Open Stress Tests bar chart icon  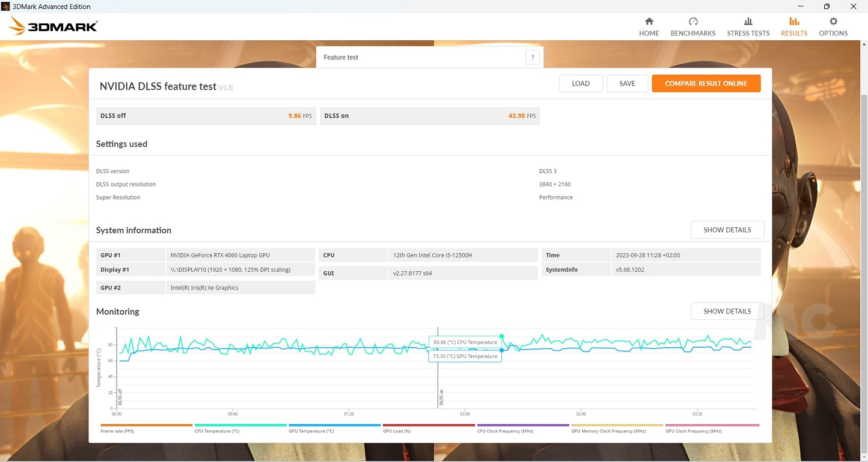748,22
